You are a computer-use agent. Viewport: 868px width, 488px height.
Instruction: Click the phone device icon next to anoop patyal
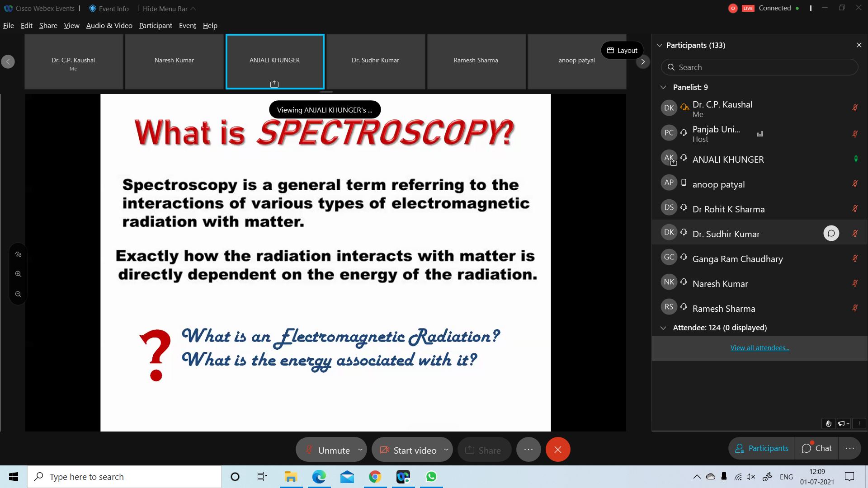(x=684, y=183)
